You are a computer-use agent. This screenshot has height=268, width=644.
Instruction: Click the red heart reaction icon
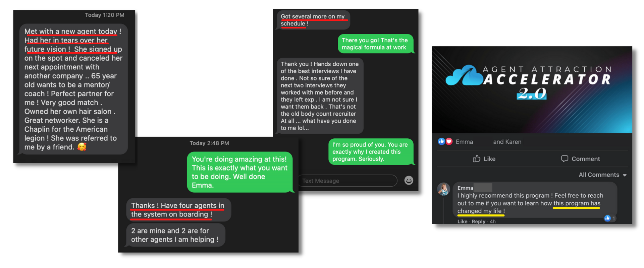pos(449,141)
